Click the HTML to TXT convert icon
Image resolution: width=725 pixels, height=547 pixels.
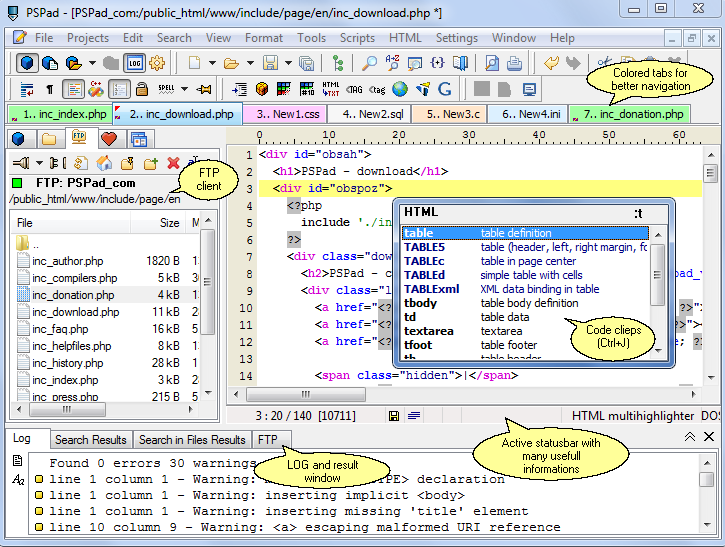point(331,89)
